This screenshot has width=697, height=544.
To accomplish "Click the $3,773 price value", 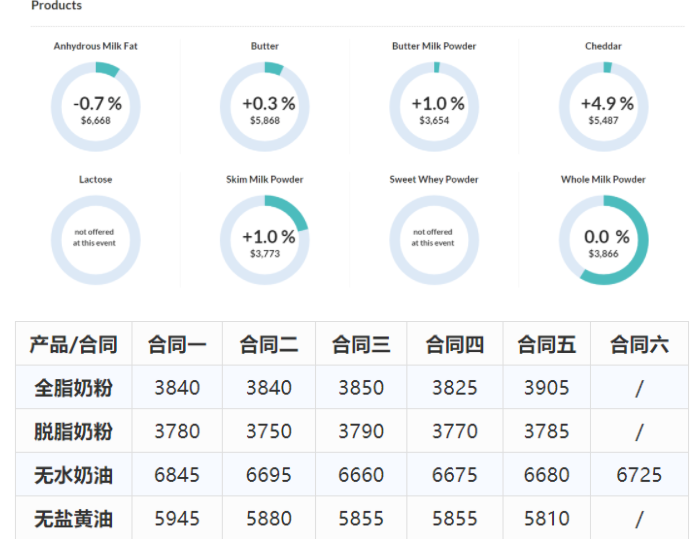I will click(265, 254).
